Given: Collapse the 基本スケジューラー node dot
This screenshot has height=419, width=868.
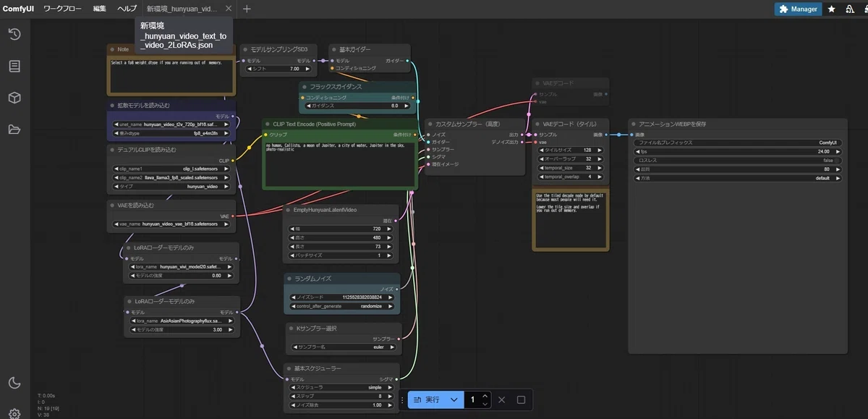Looking at the screenshot, I should pyautogui.click(x=288, y=368).
